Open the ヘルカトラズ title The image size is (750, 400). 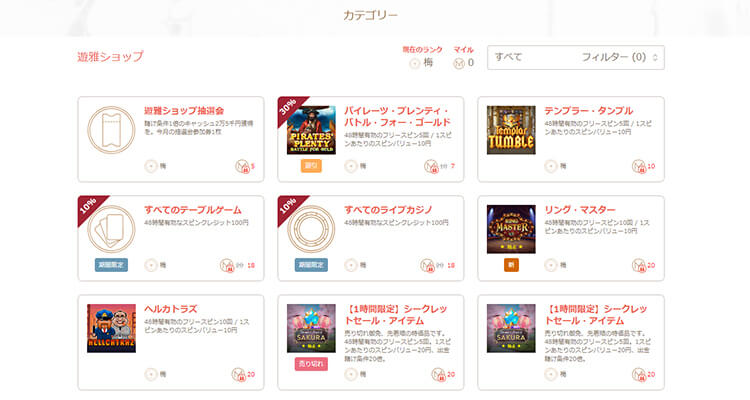[x=171, y=309]
